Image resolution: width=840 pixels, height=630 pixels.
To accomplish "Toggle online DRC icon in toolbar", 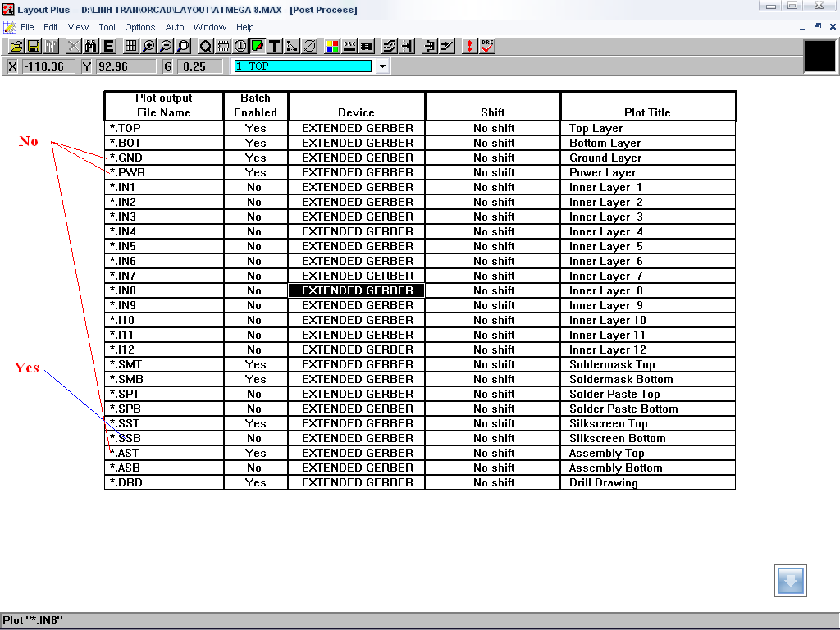I will (x=349, y=47).
